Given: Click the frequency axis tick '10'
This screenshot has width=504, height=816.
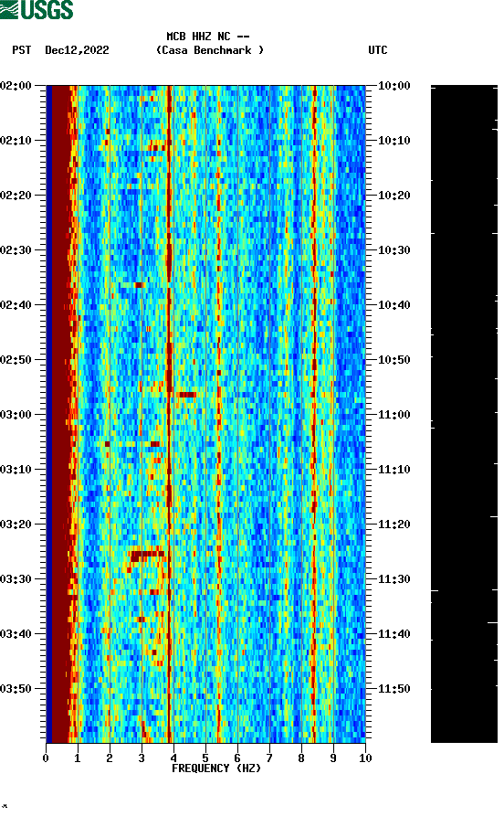Looking at the screenshot, I should pos(365,758).
